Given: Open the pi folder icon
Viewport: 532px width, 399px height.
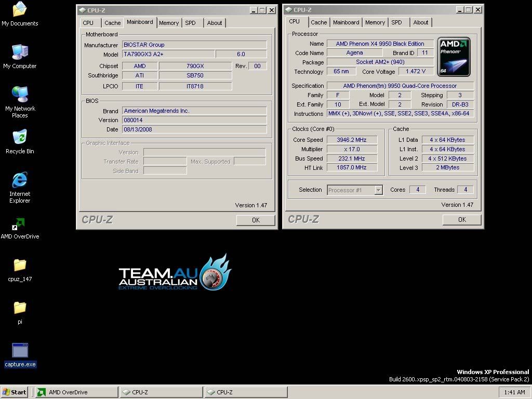Looking at the screenshot, I should tap(20, 313).
